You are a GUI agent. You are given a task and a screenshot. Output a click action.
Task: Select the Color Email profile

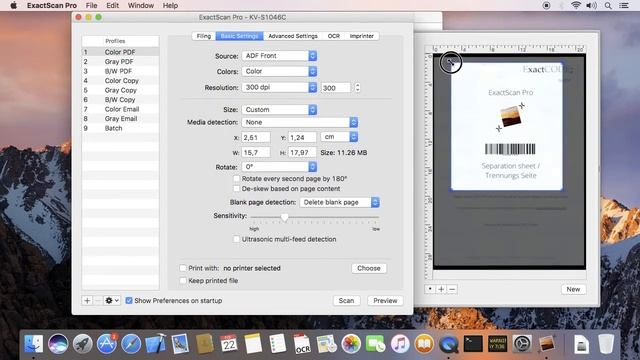120,109
